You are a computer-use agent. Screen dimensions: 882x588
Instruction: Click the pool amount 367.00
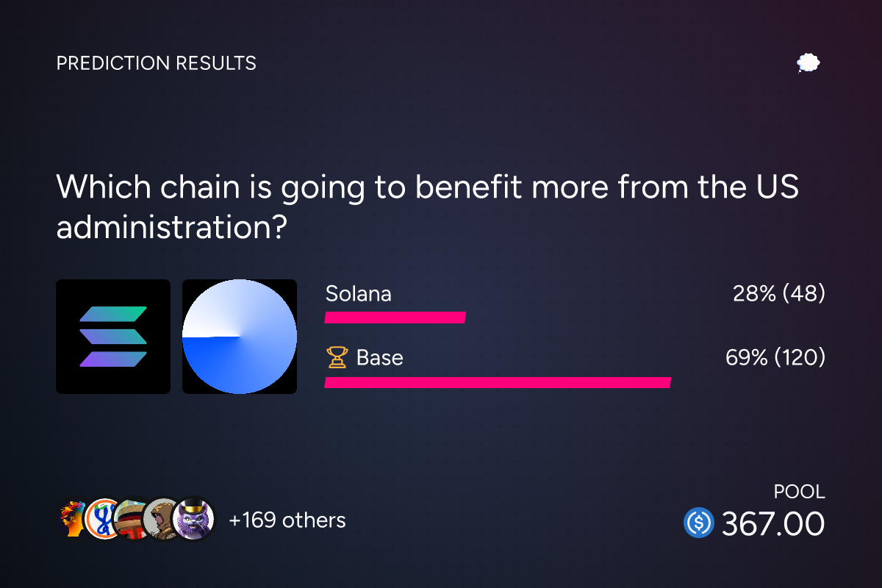773,524
